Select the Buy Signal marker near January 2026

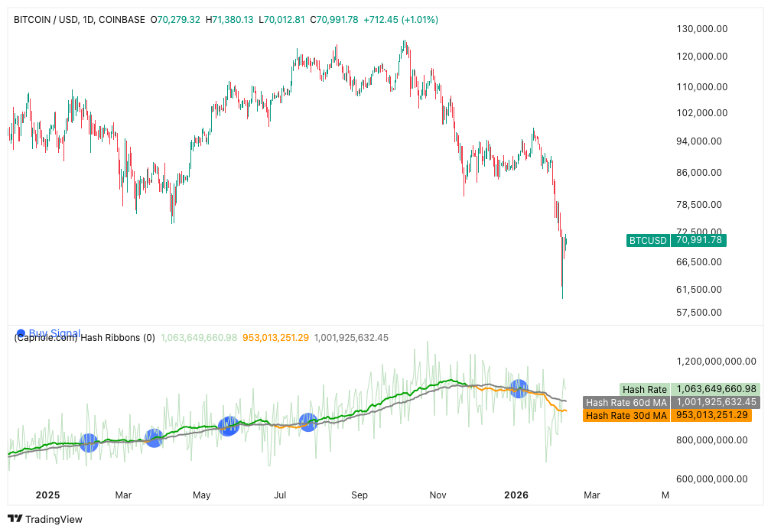(x=519, y=388)
